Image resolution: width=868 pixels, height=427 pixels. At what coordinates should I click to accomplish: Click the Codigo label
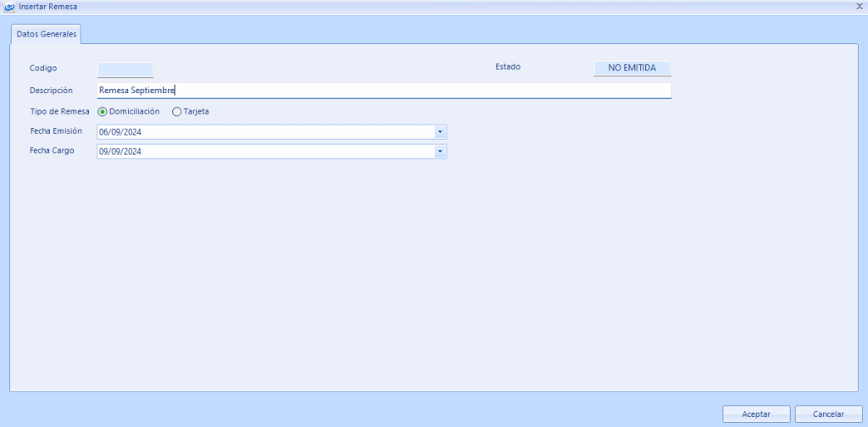(x=43, y=68)
